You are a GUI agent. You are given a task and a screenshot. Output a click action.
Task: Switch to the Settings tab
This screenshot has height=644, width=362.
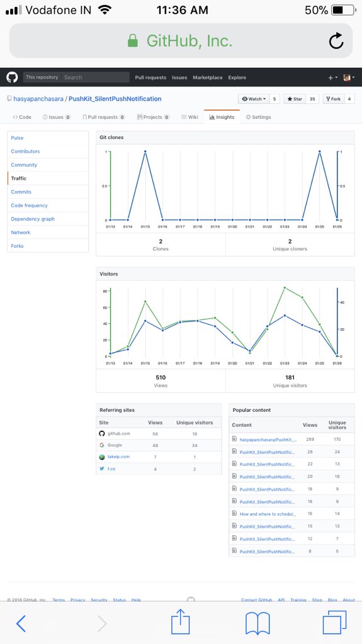coord(258,117)
